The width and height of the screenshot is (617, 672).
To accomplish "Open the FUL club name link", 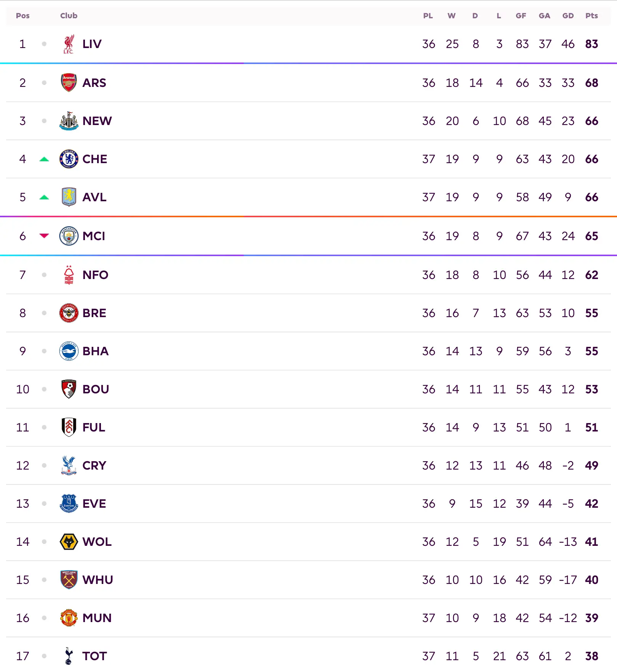I will tap(94, 427).
